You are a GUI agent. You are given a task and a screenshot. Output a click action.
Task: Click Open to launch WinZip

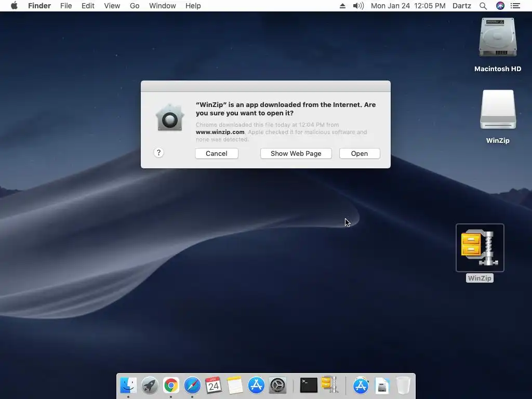[360, 153]
